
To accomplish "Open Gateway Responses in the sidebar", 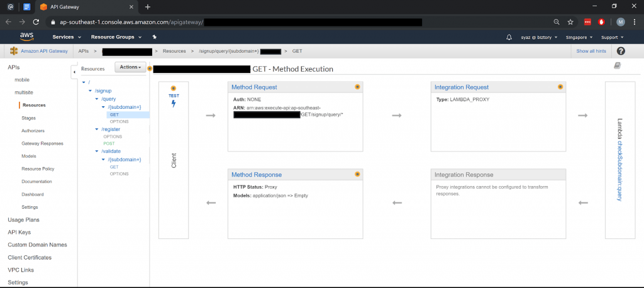I will pos(42,143).
